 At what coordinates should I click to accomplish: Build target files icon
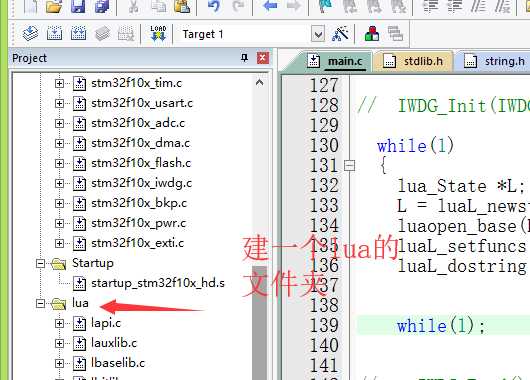click(x=54, y=33)
